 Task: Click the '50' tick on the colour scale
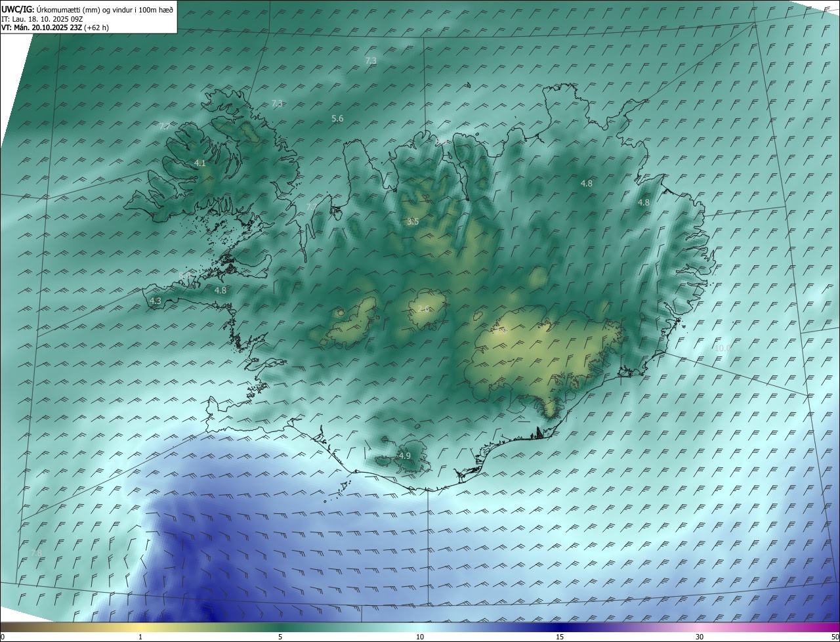[835, 637]
